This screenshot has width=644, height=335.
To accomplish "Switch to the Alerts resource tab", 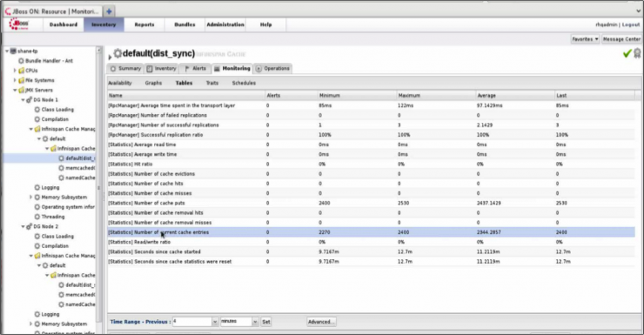I will (195, 69).
